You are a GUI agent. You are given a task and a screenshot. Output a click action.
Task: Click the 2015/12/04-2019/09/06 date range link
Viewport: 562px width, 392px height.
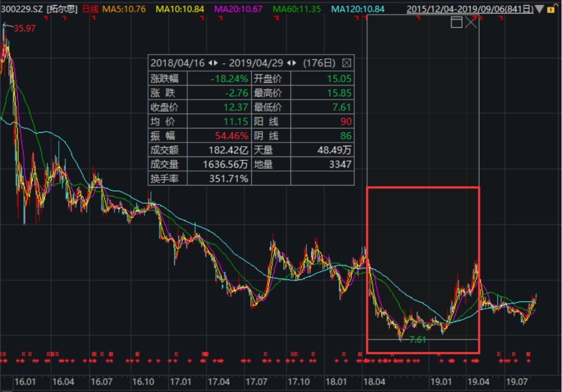pyautogui.click(x=469, y=9)
